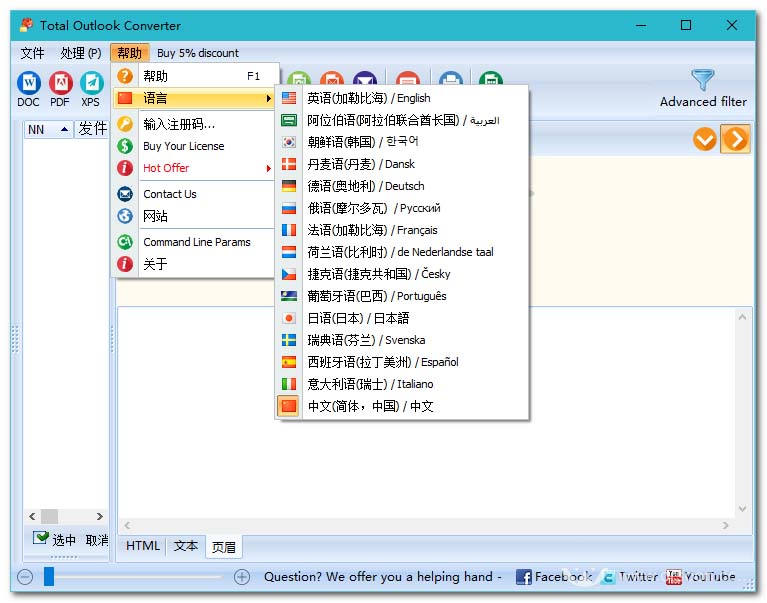767x603 pixels.
Task: Click the preview's right scroll arrow
Action: 725,525
